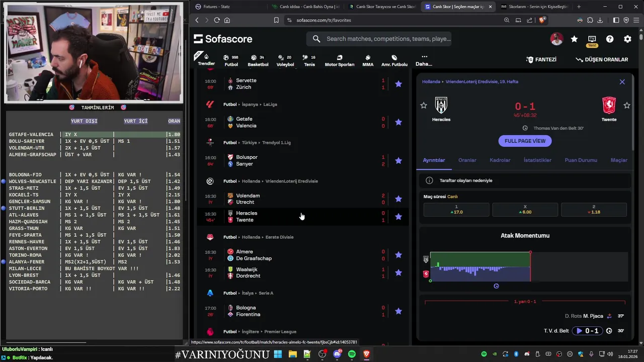
Task: Open the help question mark icon
Action: (x=610, y=39)
